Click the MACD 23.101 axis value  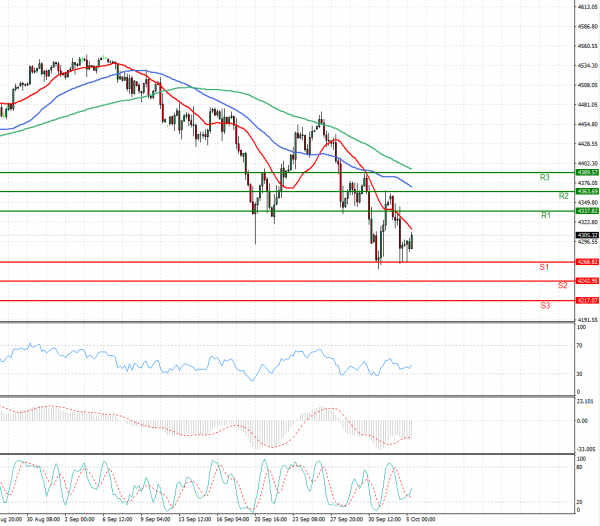585,401
